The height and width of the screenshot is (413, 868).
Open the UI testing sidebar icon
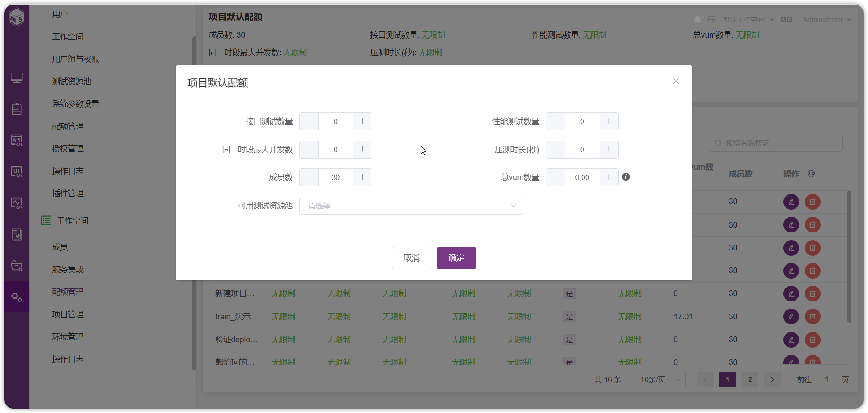(x=17, y=172)
